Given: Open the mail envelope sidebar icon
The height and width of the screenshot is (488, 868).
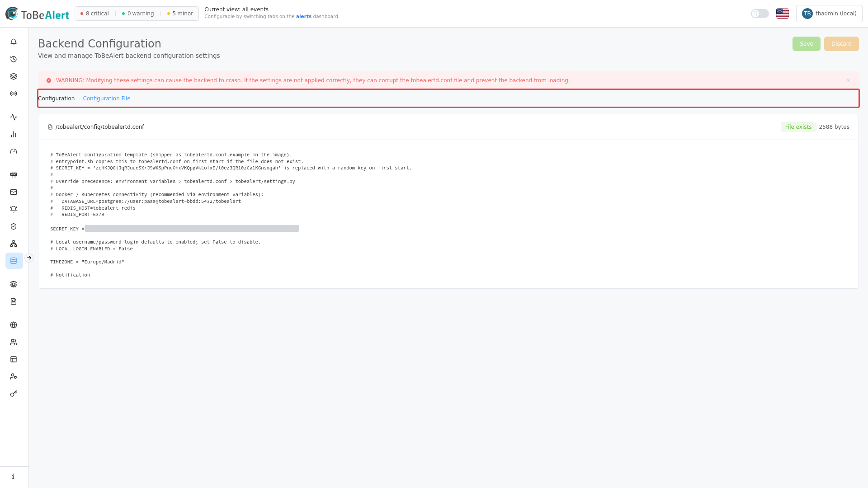Looking at the screenshot, I should point(14,192).
